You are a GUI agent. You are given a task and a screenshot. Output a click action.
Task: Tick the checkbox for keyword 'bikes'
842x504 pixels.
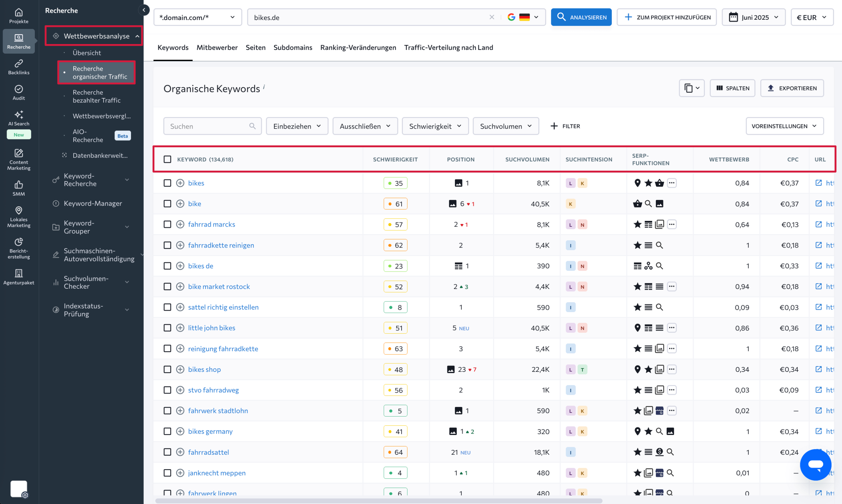pos(167,183)
